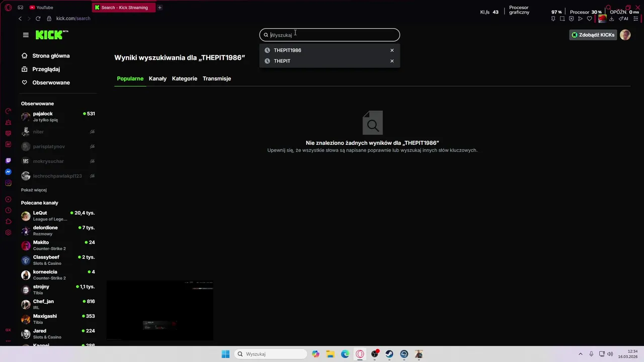The height and width of the screenshot is (362, 644).
Task: Select the Search - Kick Streaming tab
Action: point(124,8)
